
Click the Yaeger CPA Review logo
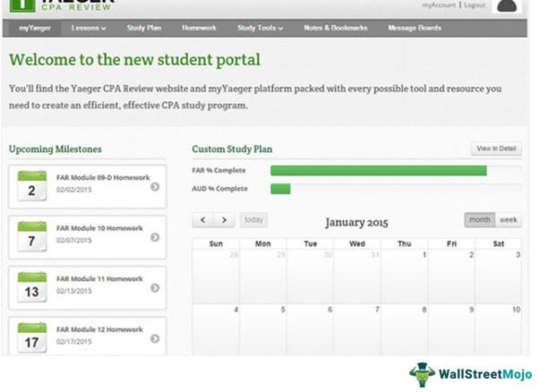pyautogui.click(x=62, y=6)
